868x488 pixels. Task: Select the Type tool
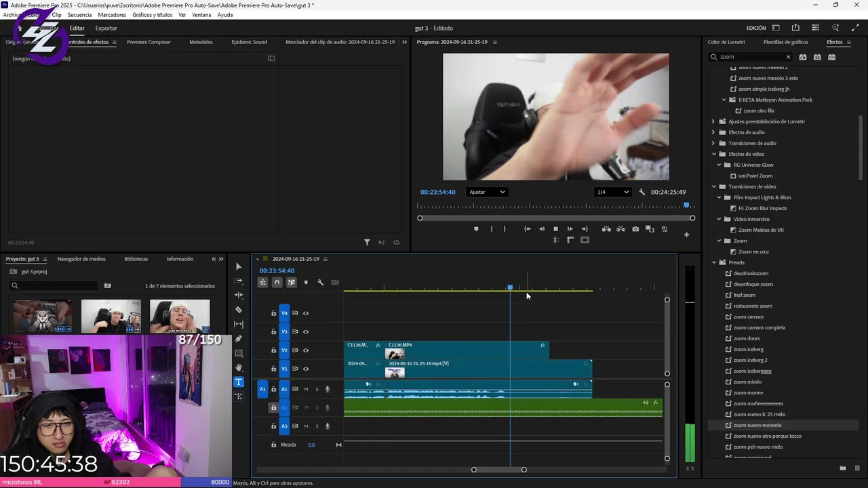click(238, 382)
